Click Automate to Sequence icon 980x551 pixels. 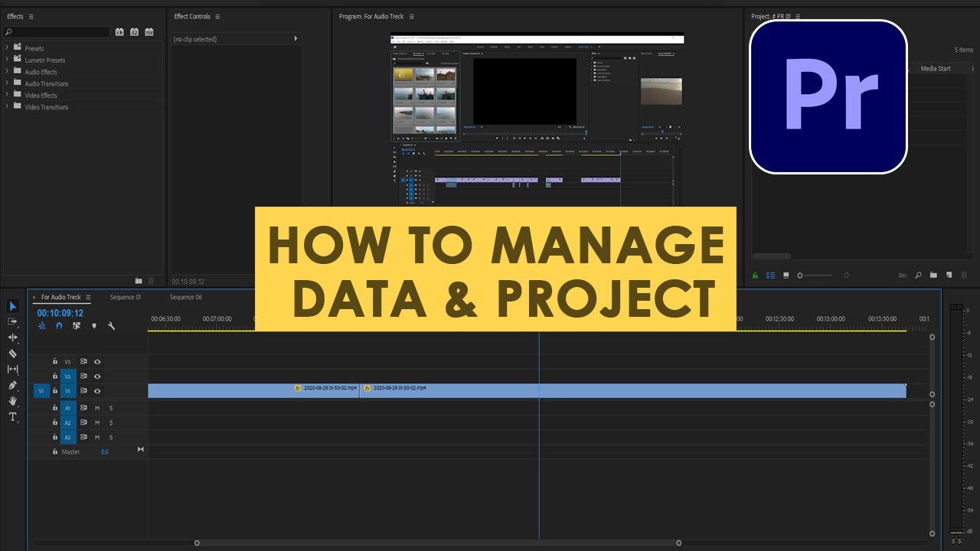(902, 275)
